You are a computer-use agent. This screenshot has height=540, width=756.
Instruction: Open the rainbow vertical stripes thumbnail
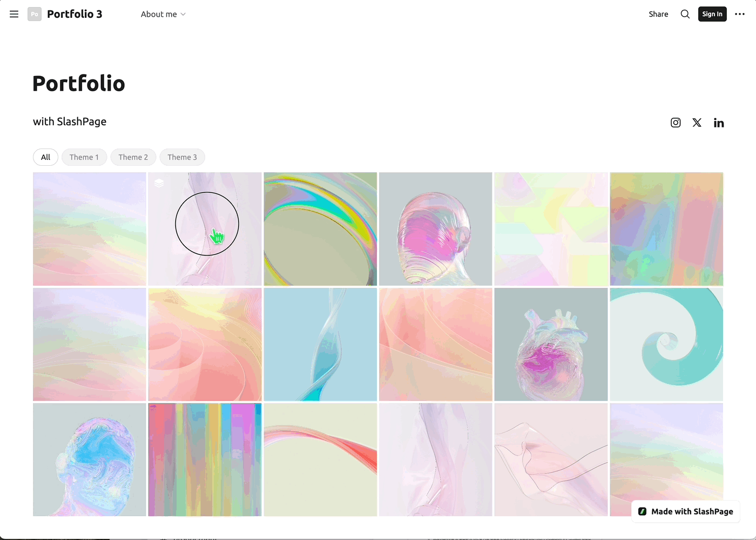[205, 460]
